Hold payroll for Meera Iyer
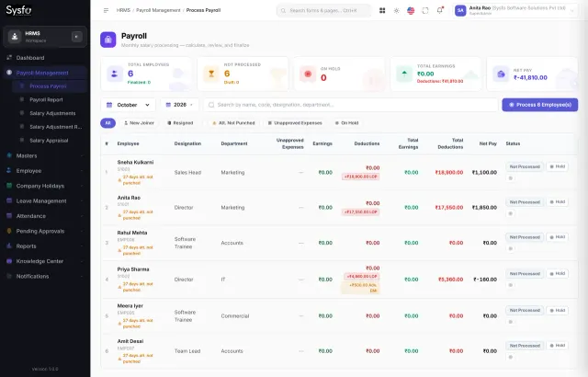Image resolution: width=588 pixels, height=377 pixels. pyautogui.click(x=558, y=310)
